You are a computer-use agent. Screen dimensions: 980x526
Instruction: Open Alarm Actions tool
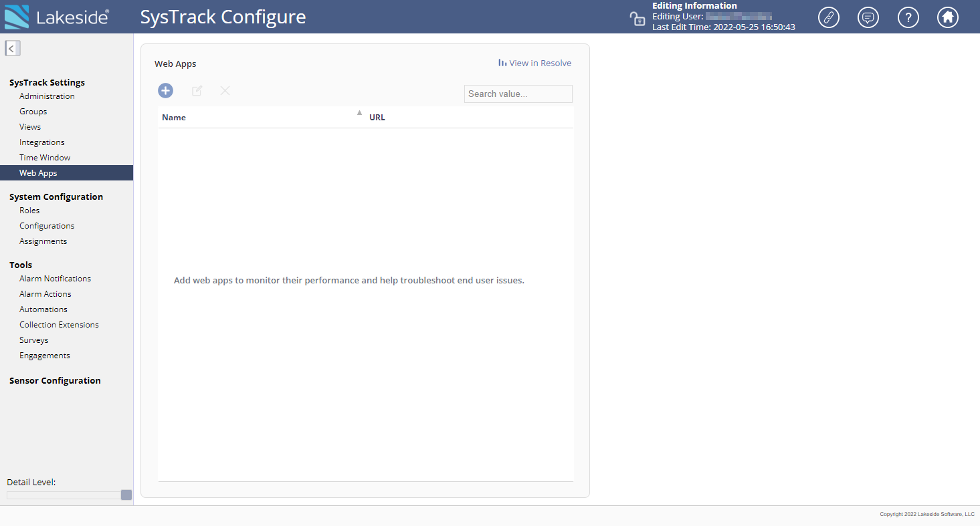click(45, 294)
